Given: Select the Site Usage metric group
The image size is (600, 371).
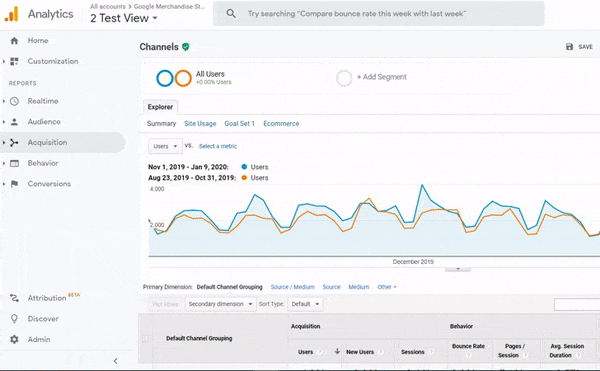Looking at the screenshot, I should tap(200, 124).
